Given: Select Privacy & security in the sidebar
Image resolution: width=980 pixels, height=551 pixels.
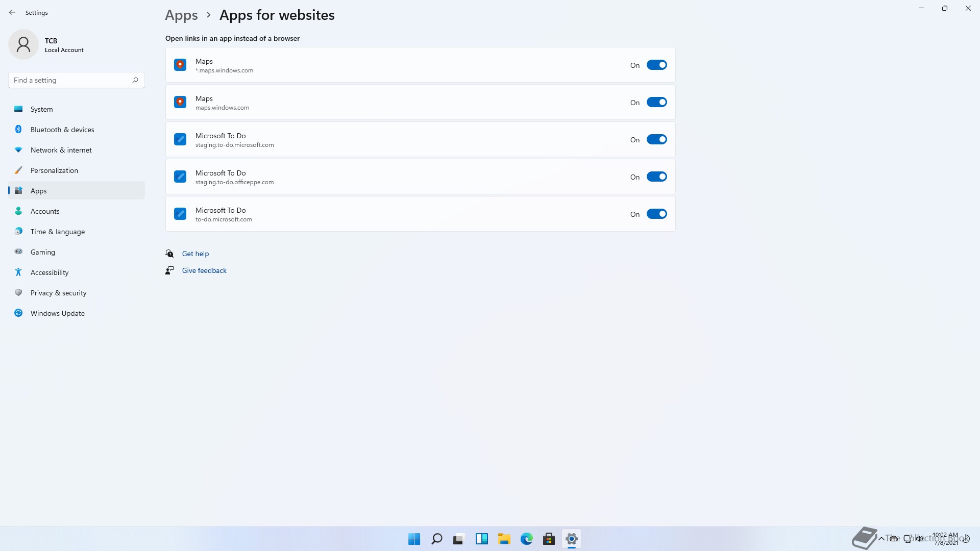Looking at the screenshot, I should click(58, 293).
